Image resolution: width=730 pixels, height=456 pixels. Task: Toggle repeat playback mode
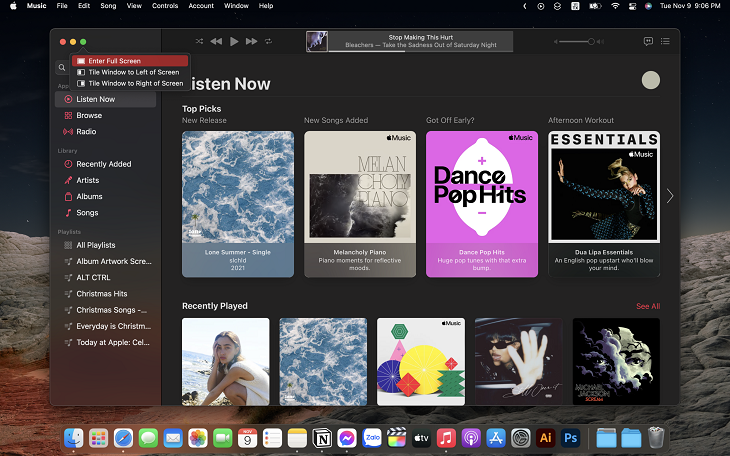pos(269,41)
